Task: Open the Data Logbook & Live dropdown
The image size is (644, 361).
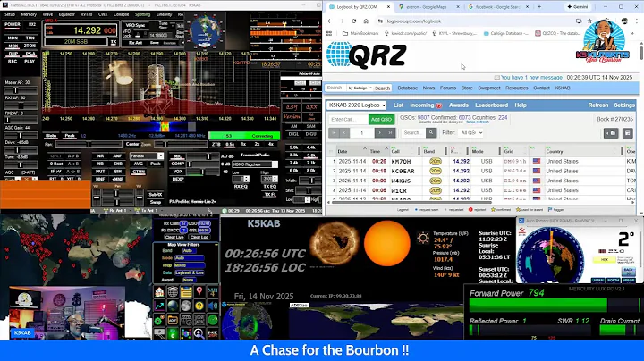Action: point(189,273)
